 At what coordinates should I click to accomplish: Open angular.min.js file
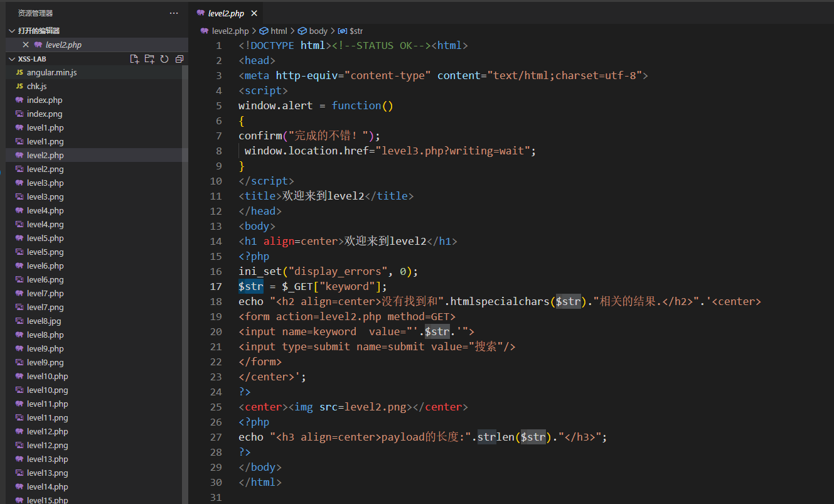pos(52,73)
